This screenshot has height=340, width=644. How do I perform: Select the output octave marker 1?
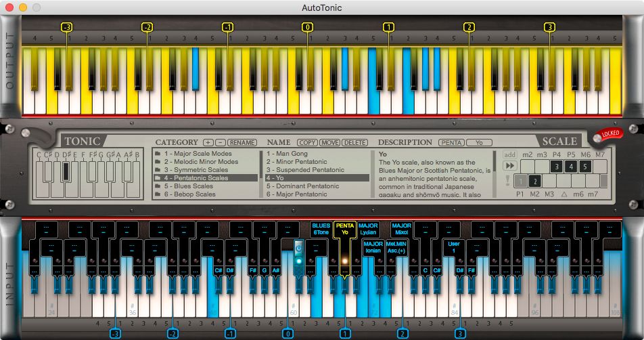coord(388,27)
